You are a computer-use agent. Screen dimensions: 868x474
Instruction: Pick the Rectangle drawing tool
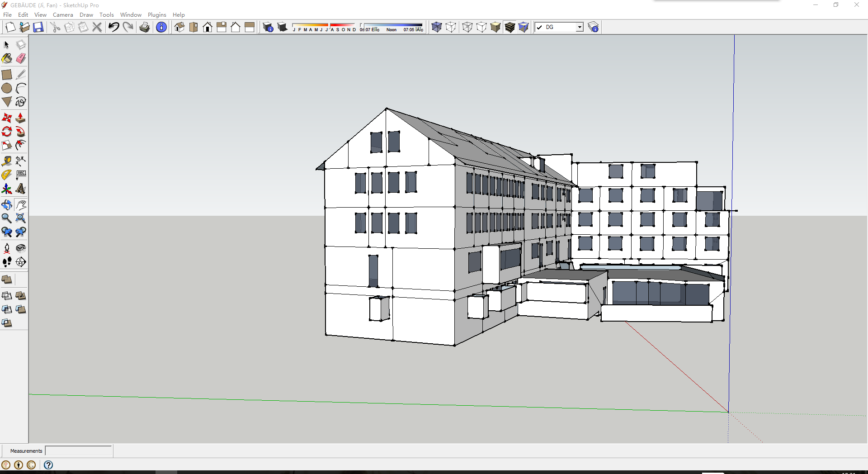7,75
